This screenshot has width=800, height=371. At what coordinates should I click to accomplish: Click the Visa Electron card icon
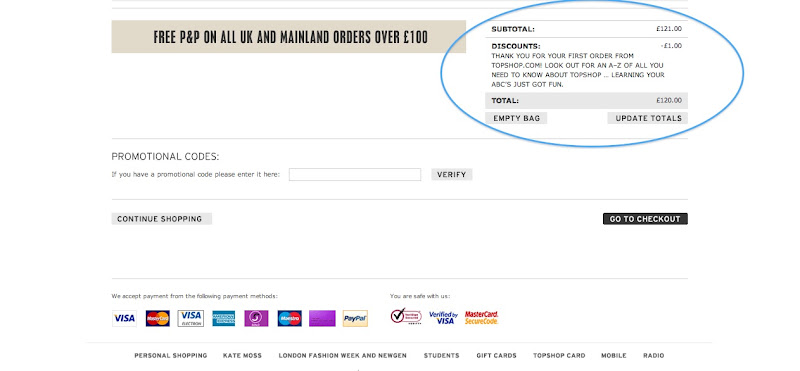191,318
